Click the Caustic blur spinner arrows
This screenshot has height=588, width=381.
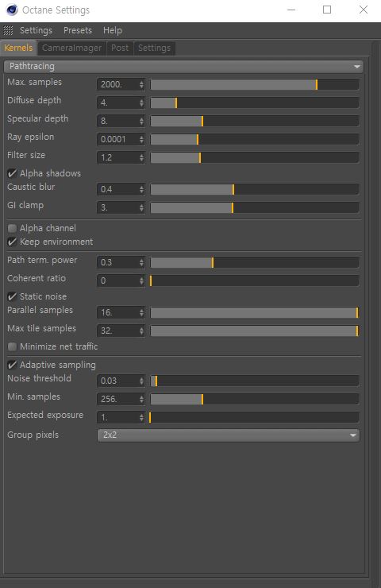141,189
